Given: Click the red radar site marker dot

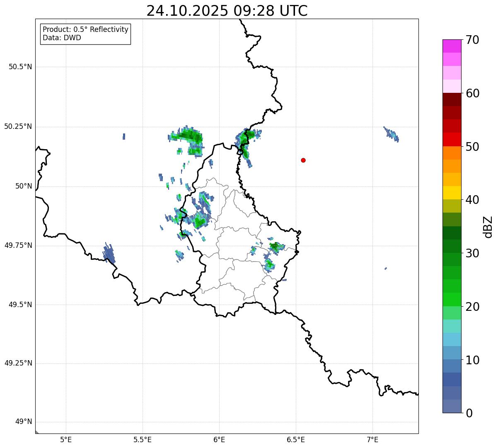Looking at the screenshot, I should coord(303,160).
